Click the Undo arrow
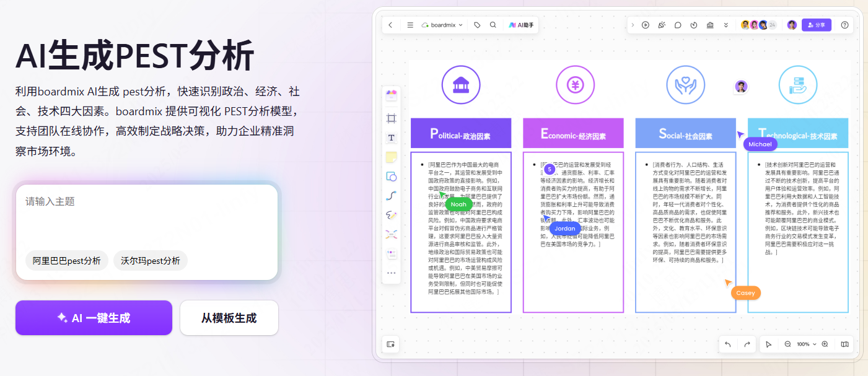Viewport: 868px width, 376px height. pos(728,344)
